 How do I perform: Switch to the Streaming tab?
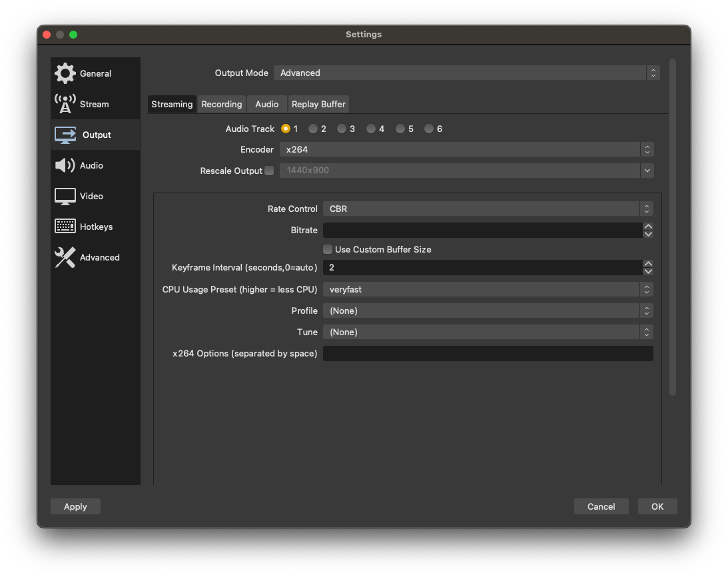click(172, 104)
